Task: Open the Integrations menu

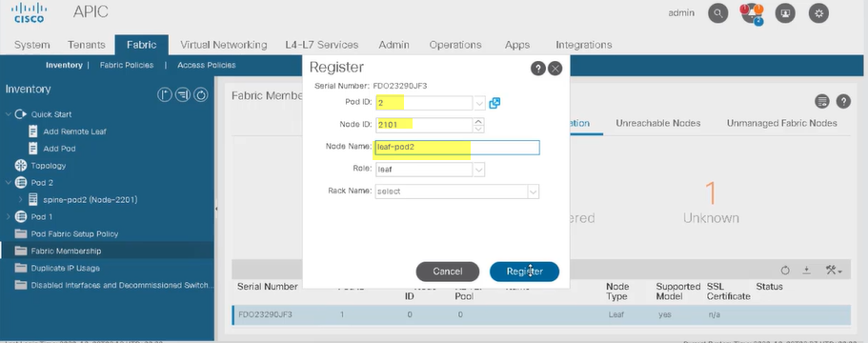Action: tap(583, 45)
